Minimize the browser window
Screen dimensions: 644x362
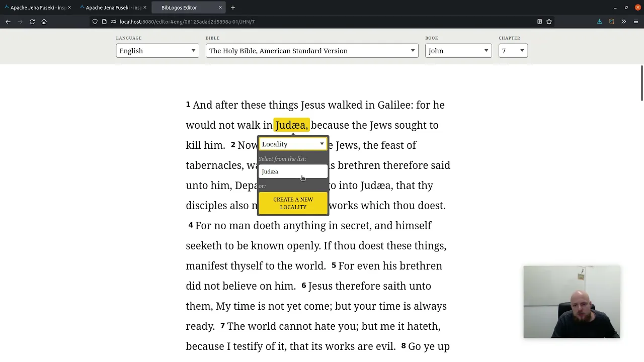(x=615, y=8)
